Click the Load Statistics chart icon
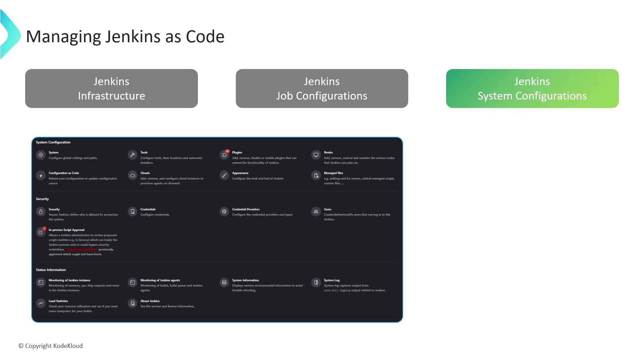644x362 pixels. pyautogui.click(x=41, y=303)
